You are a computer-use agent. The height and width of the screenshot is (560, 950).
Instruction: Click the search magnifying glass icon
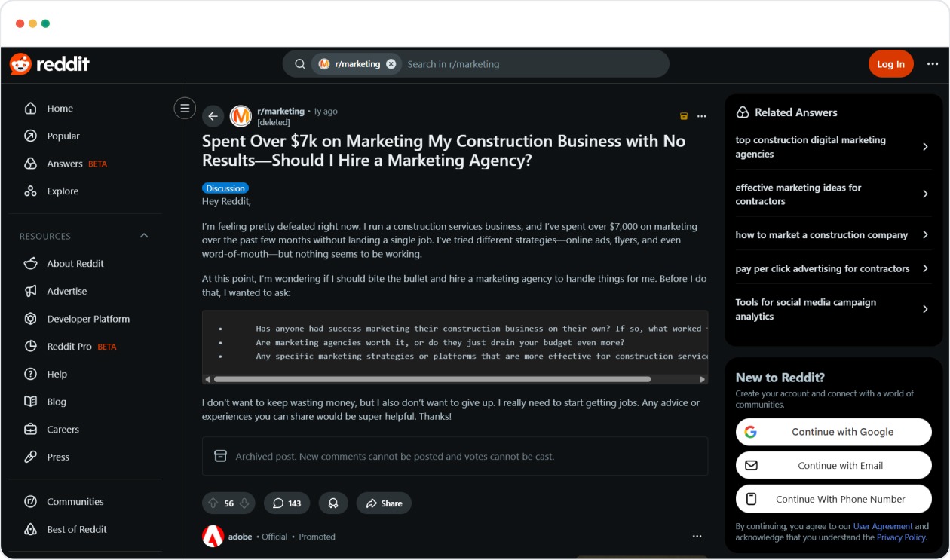click(x=299, y=64)
